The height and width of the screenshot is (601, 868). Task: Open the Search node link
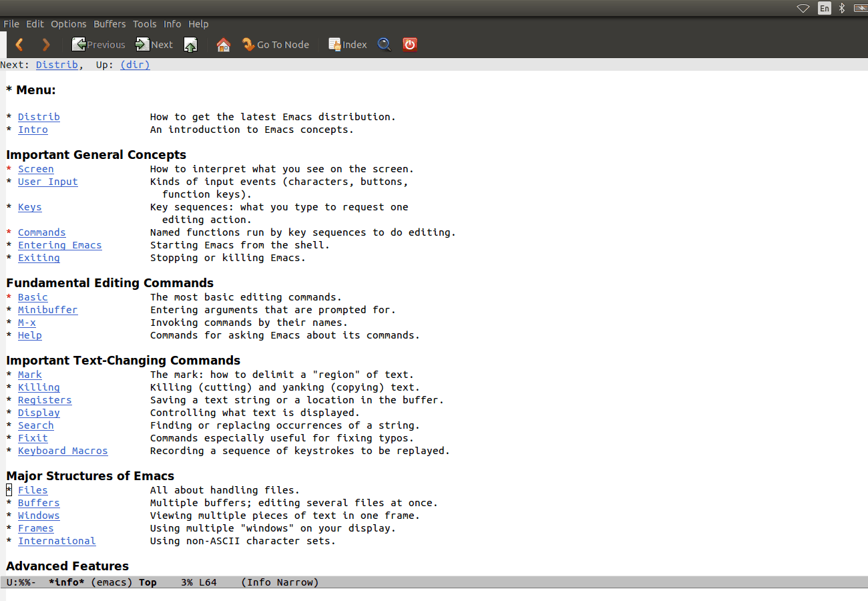point(36,425)
